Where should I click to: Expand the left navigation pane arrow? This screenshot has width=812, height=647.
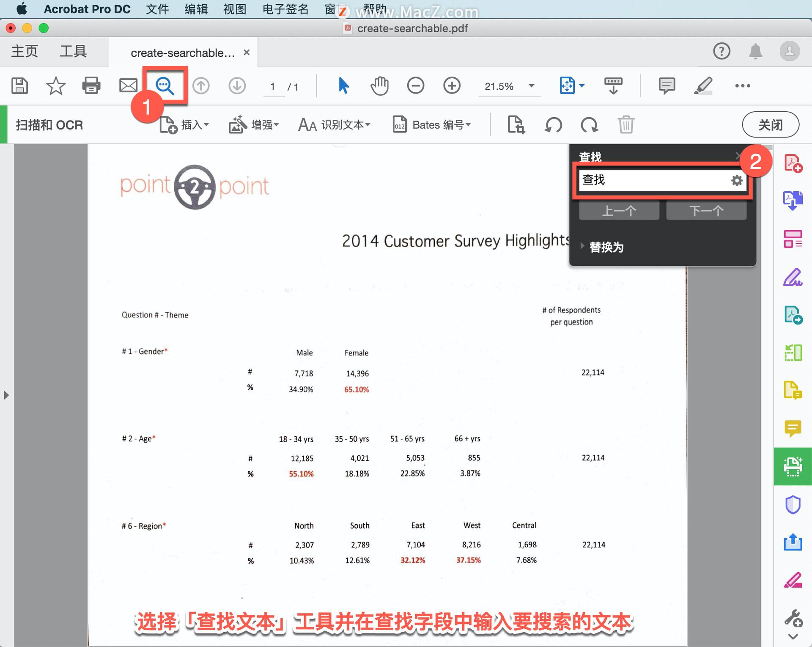pos(6,395)
